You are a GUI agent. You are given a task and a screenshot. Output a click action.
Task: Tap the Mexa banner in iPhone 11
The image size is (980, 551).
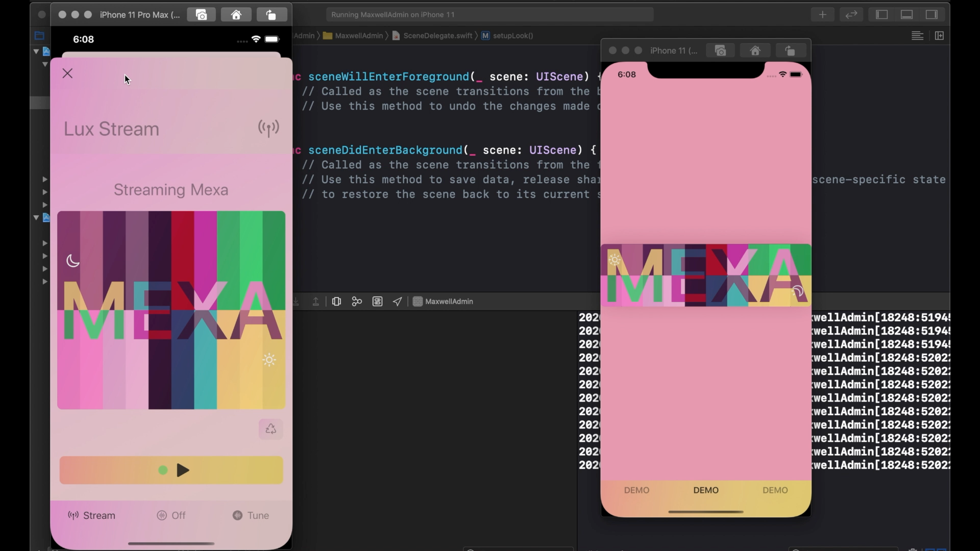pyautogui.click(x=706, y=275)
